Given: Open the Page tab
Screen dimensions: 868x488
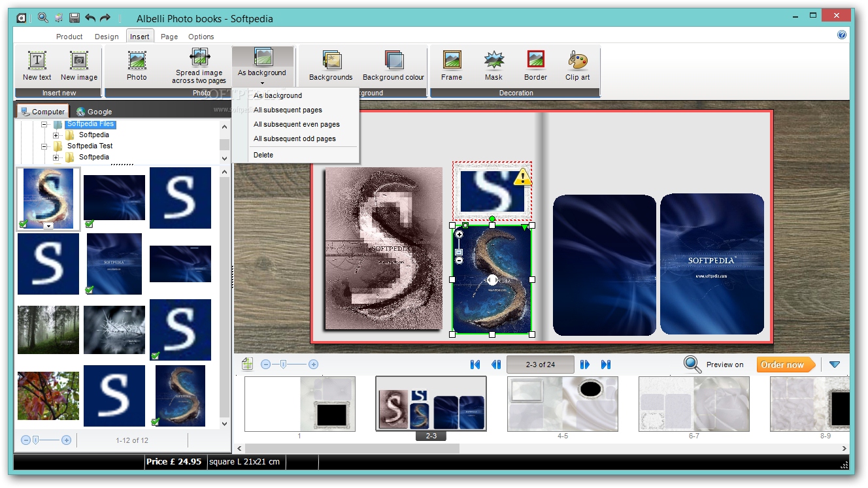Looking at the screenshot, I should [x=169, y=37].
